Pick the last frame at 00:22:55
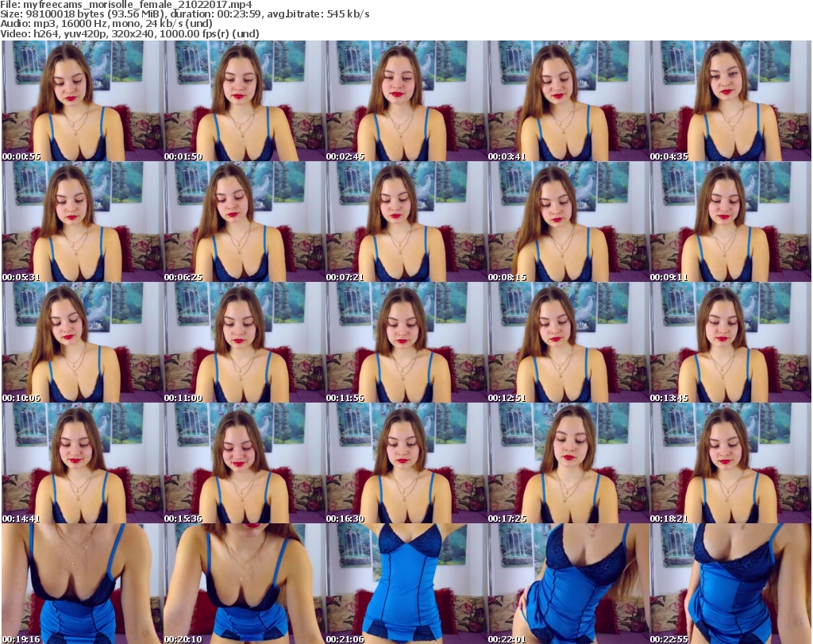813x644 pixels. tap(730, 584)
